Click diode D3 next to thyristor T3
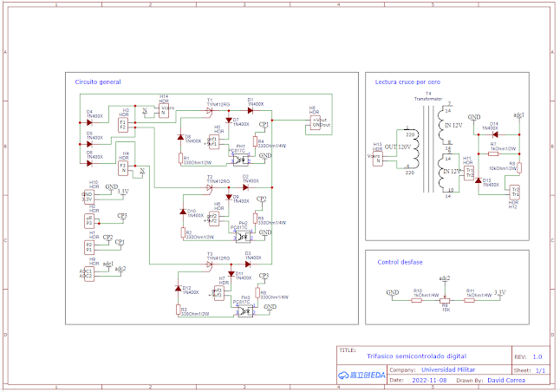The width and height of the screenshot is (560, 392). pos(248,264)
